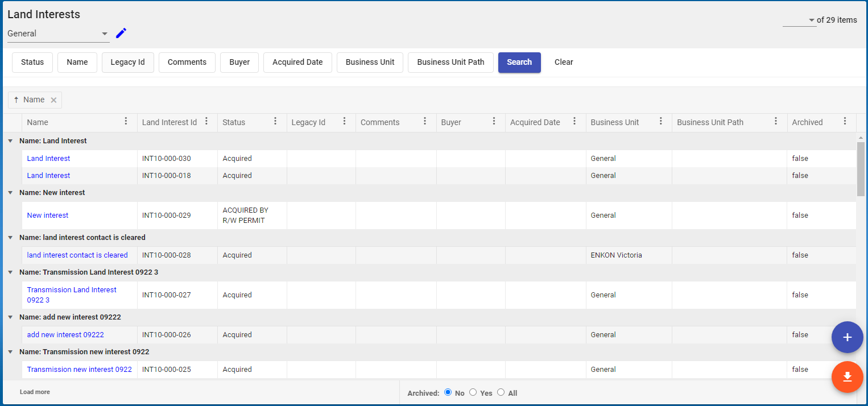This screenshot has width=868, height=406.
Task: Open Archived column three-dot menu
Action: 845,122
